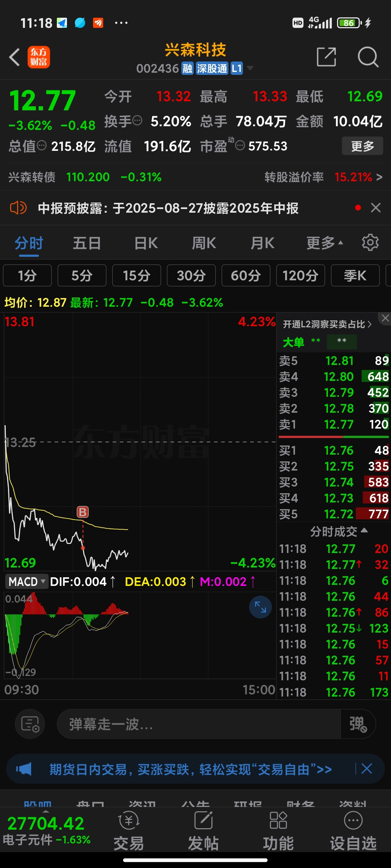Tap 卖5 row at 12.81
Image resolution: width=391 pixels, height=868 pixels.
point(334,361)
